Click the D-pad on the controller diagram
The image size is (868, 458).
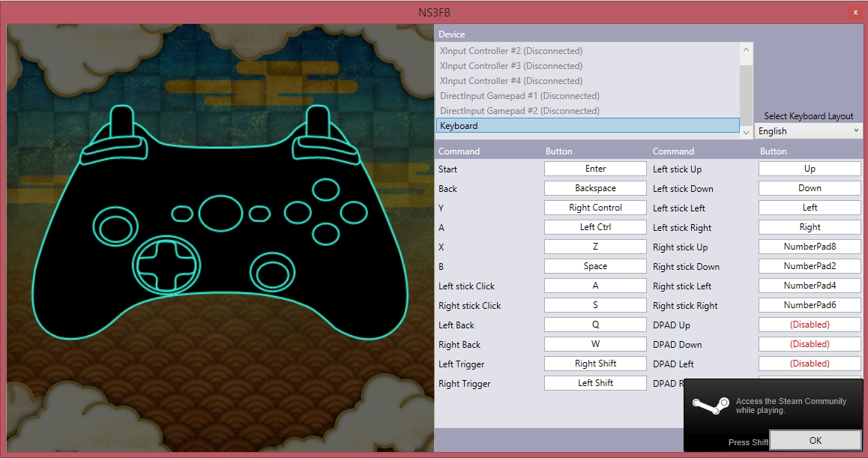166,263
